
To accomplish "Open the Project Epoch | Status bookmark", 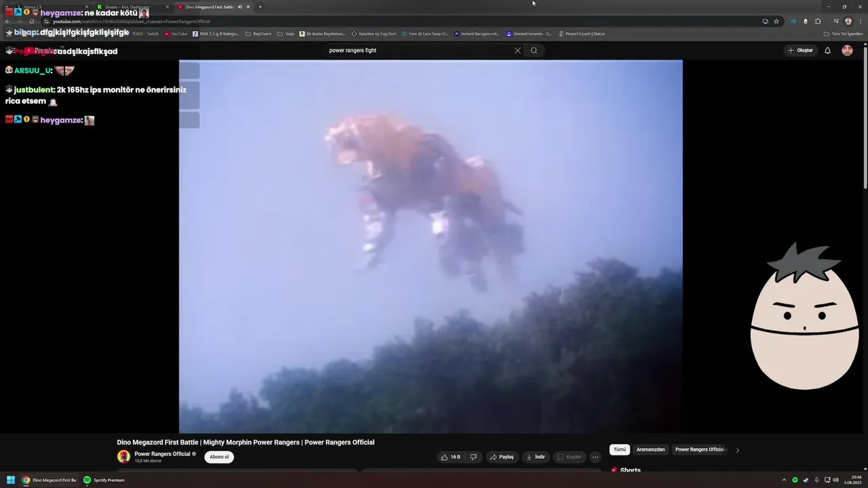I will click(x=582, y=33).
